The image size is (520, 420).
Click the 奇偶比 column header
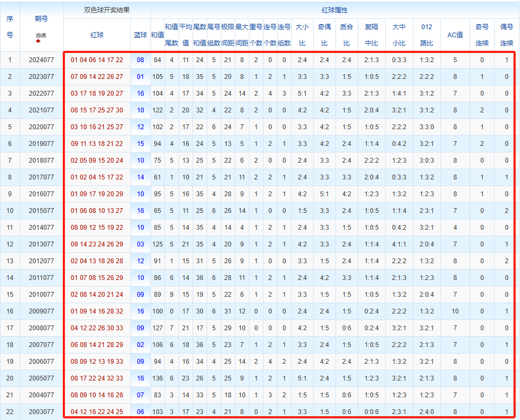(x=324, y=35)
